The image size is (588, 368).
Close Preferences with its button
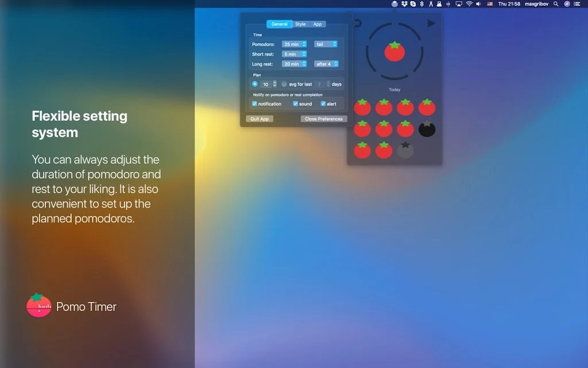pyautogui.click(x=323, y=118)
